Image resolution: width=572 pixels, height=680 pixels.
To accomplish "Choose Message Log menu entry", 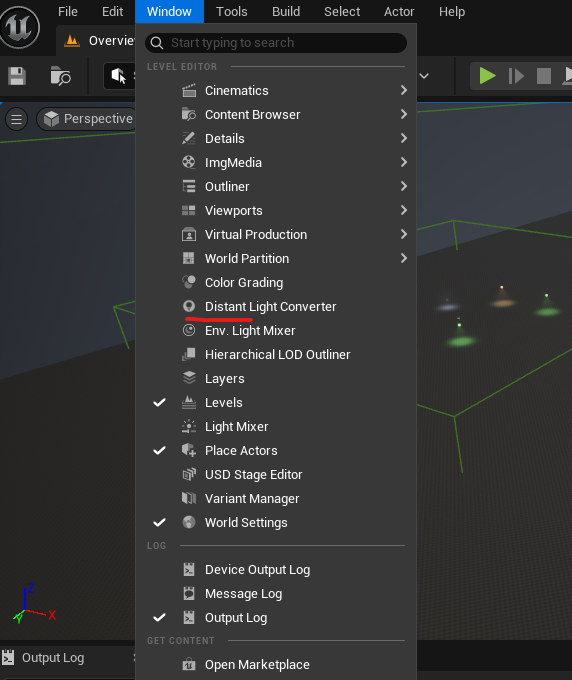I will tap(276, 593).
